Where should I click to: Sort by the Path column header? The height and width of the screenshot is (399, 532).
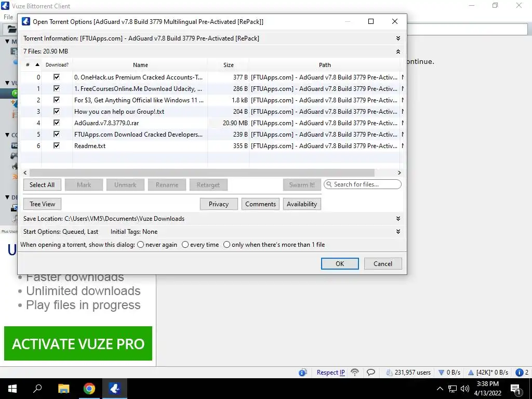point(325,65)
